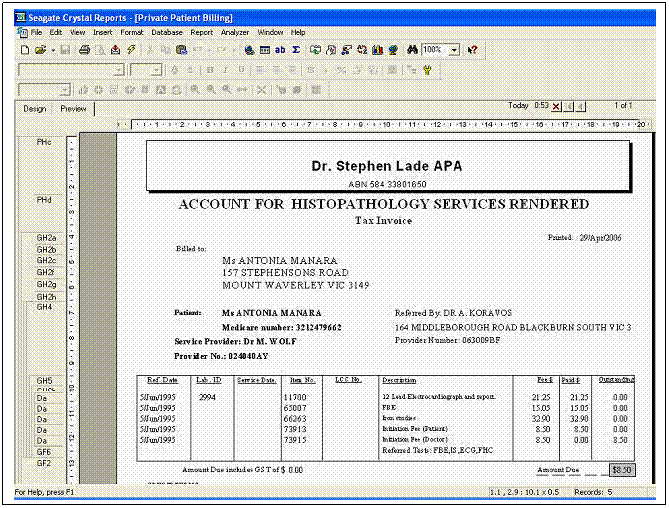Find text using binoculars icon
Image resolution: width=669 pixels, height=508 pixels.
click(x=412, y=50)
